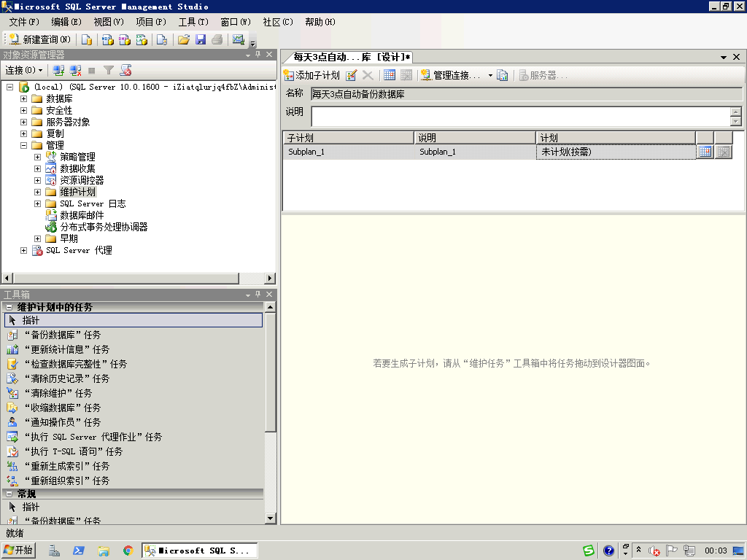Expand the 复制 folder
The image size is (747, 560).
tap(23, 134)
